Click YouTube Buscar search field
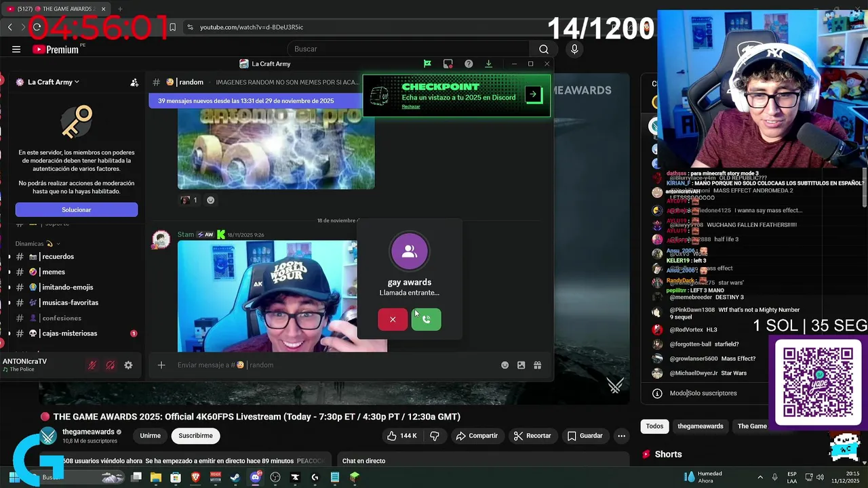This screenshot has width=868, height=488. 409,49
